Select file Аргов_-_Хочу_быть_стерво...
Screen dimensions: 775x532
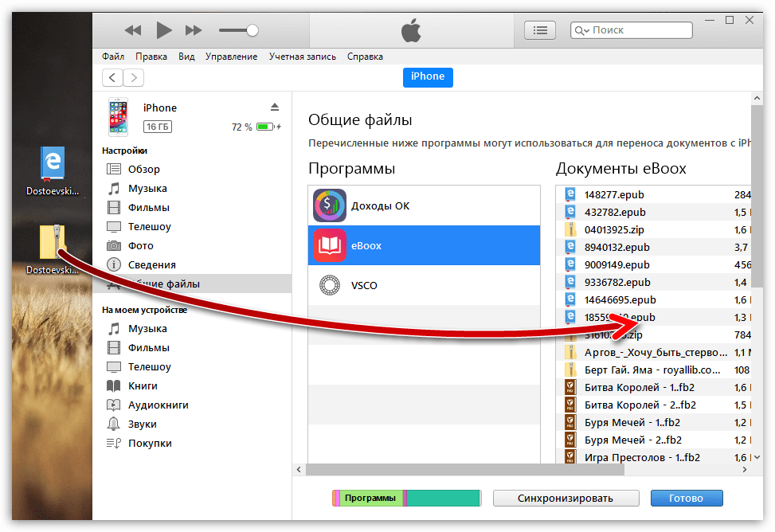click(x=653, y=353)
